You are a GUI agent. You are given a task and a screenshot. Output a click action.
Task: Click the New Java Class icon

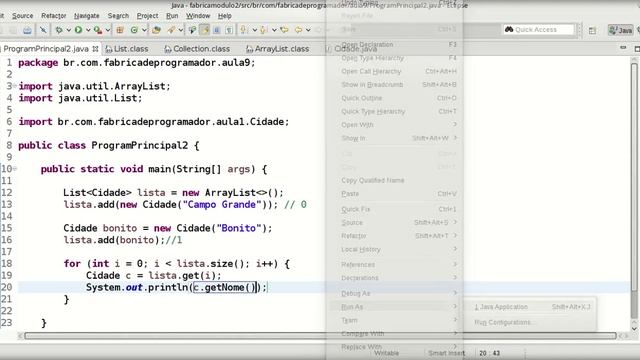(134, 30)
